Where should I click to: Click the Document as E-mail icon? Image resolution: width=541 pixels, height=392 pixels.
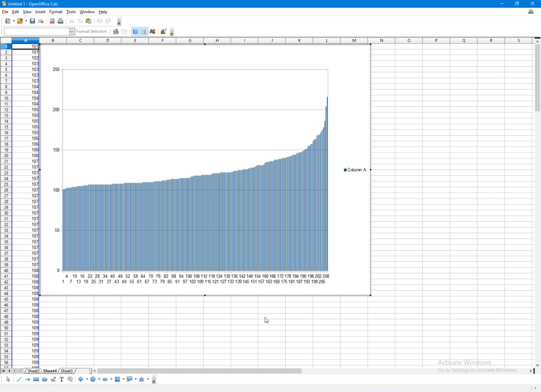tap(41, 21)
